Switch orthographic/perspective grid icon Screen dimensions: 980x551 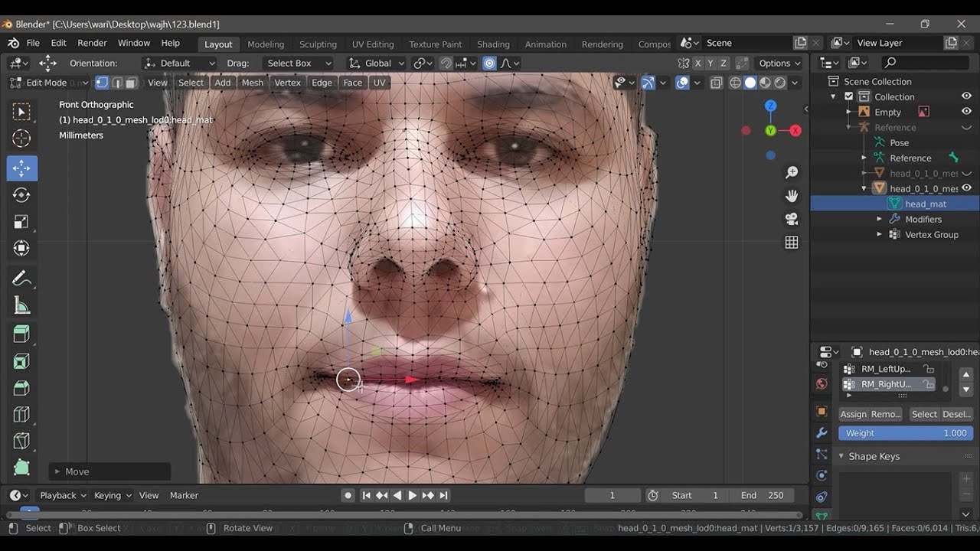[x=792, y=242]
